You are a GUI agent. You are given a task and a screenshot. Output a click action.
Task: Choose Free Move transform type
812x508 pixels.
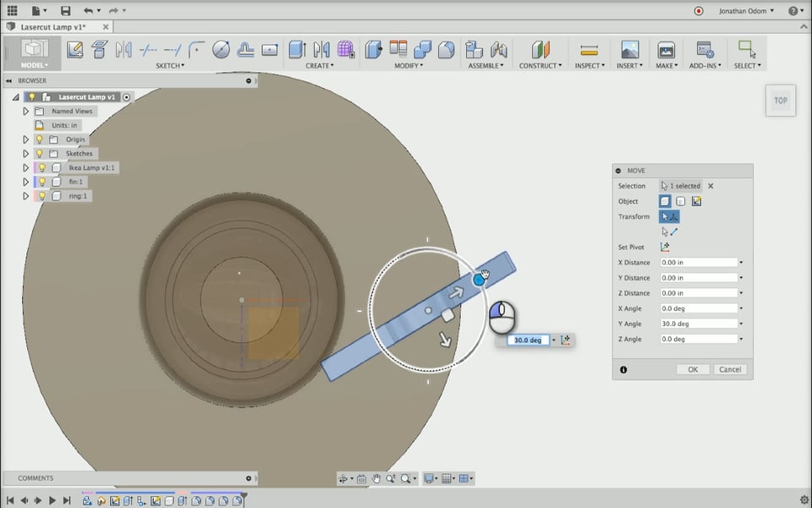pyautogui.click(x=669, y=217)
